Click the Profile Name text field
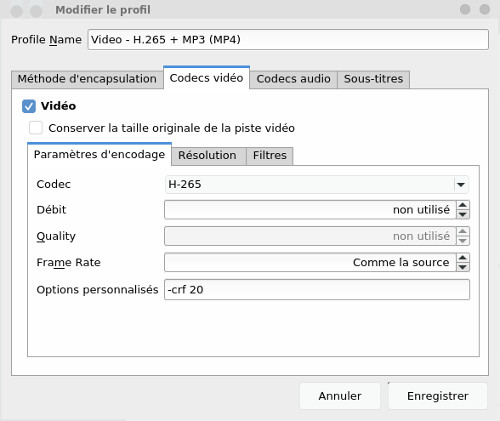 [288, 40]
